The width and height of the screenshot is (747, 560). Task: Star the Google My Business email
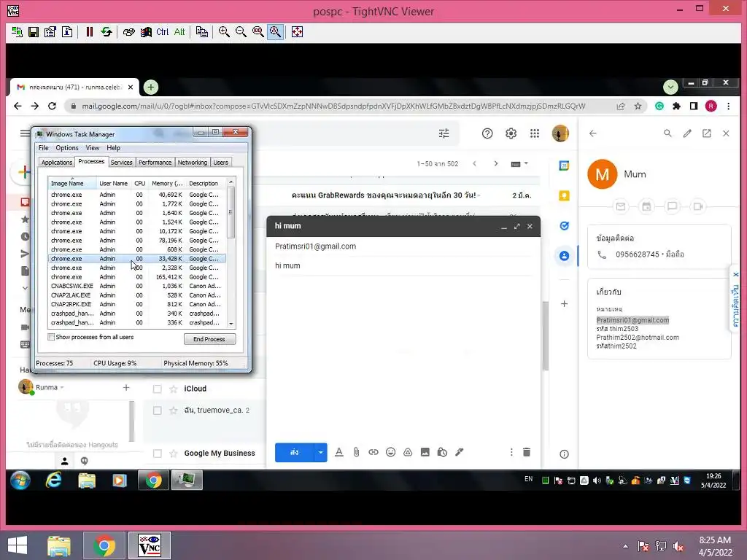(174, 454)
